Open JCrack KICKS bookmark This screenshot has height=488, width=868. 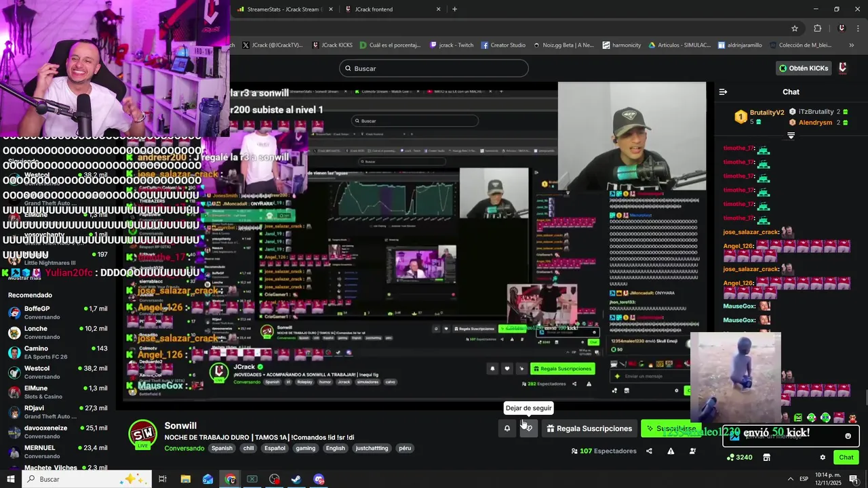coord(332,45)
